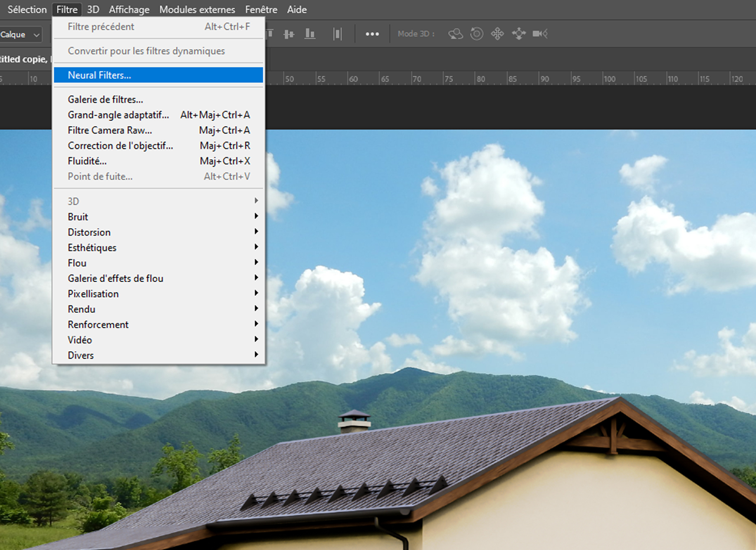Image resolution: width=756 pixels, height=550 pixels.
Task: Select the 3D video camera zoom icon
Action: coord(540,34)
